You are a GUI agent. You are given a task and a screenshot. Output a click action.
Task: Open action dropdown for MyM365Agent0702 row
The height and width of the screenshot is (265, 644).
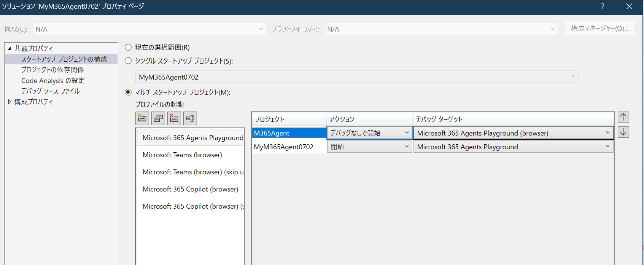point(369,147)
